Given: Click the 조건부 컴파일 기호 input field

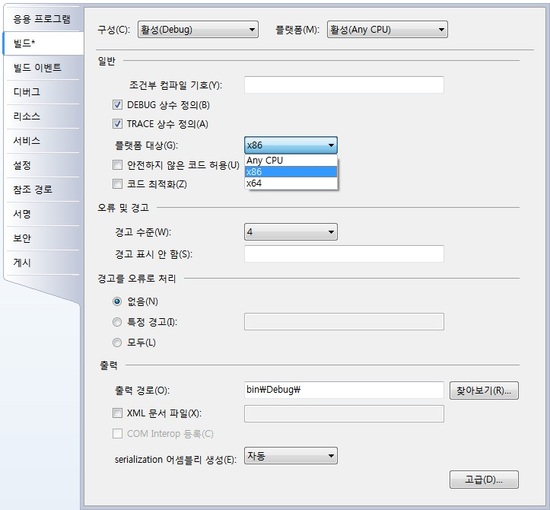Looking at the screenshot, I should (x=344, y=85).
